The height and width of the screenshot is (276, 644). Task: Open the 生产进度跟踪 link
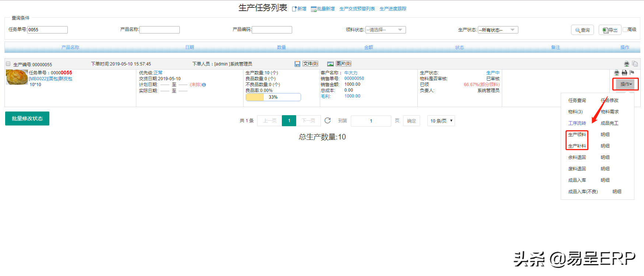tap(393, 9)
